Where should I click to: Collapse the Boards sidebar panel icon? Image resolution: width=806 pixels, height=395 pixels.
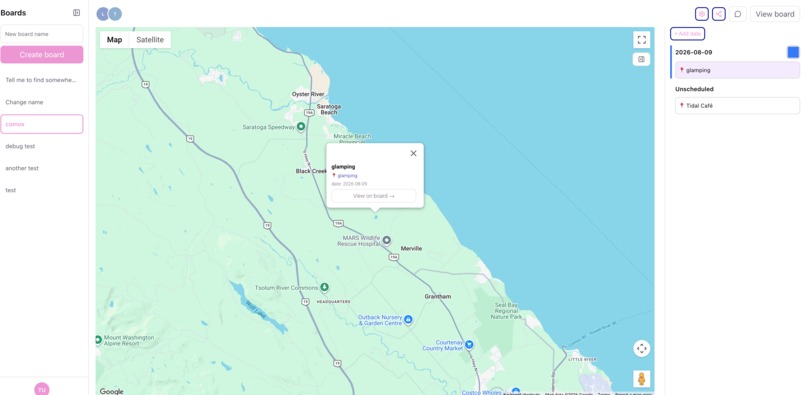click(x=77, y=13)
